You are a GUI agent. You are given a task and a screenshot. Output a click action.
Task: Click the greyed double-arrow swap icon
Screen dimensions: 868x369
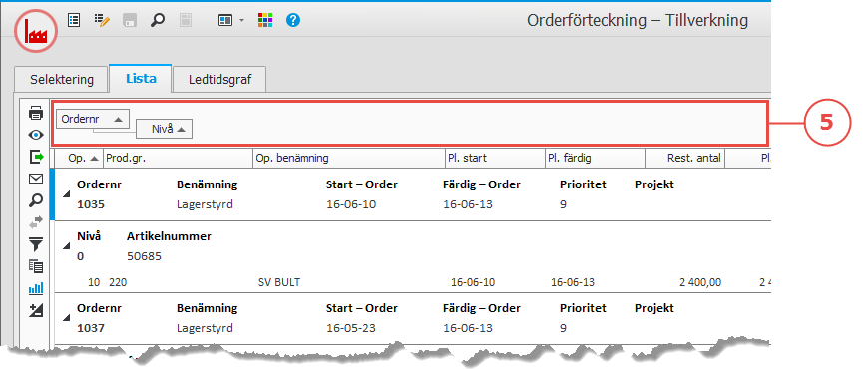pos(36,222)
